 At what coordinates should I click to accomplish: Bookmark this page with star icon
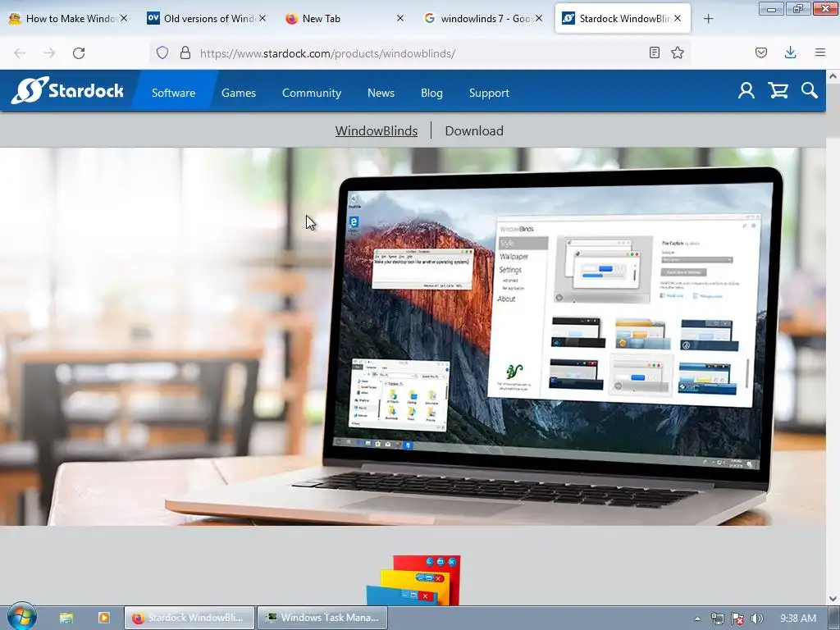pos(678,52)
